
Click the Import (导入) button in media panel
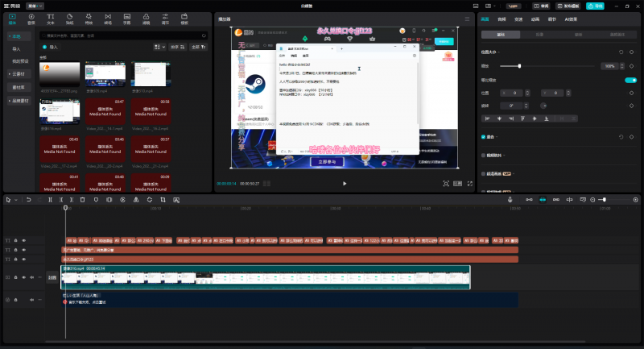(52, 48)
